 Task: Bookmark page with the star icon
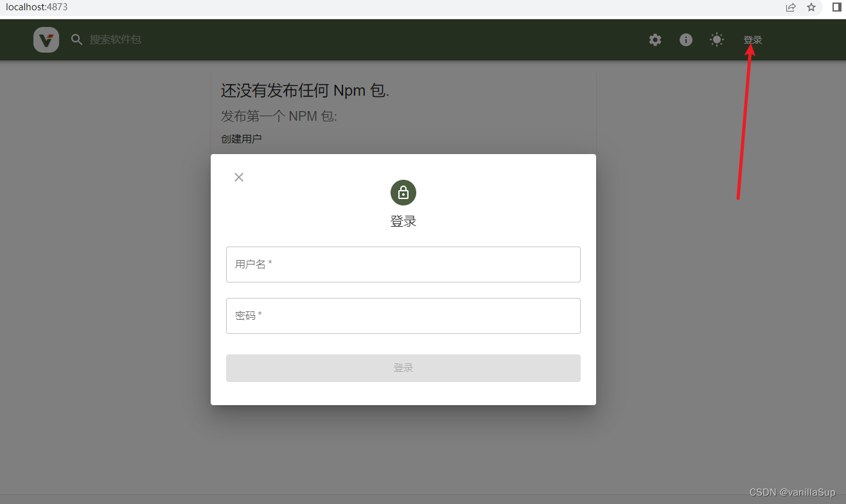[811, 8]
